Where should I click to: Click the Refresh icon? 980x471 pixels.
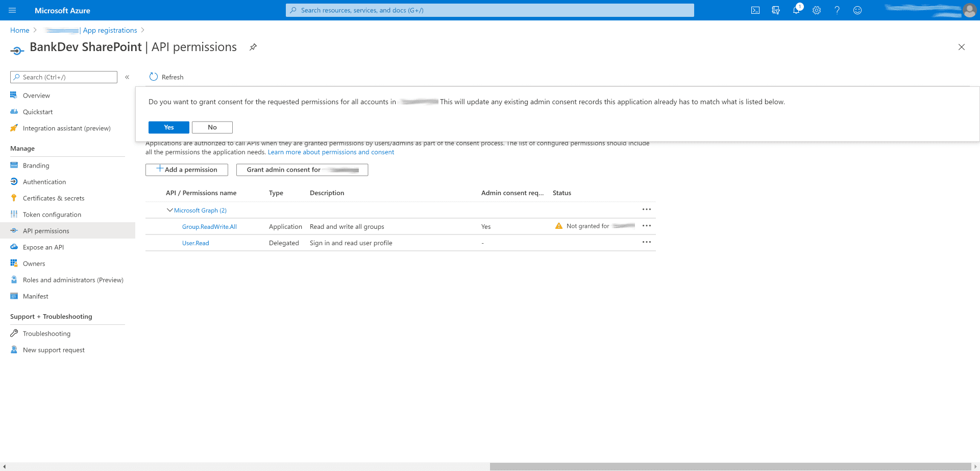point(154,77)
